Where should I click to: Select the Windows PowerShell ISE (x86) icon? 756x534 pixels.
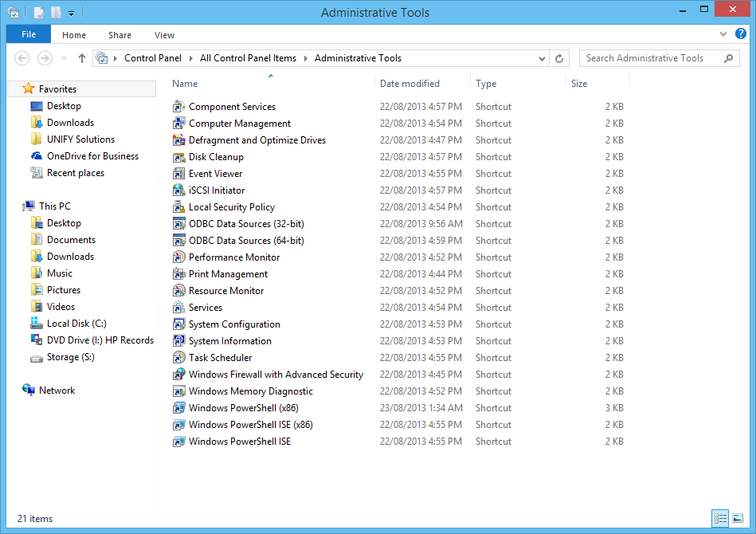pos(179,425)
